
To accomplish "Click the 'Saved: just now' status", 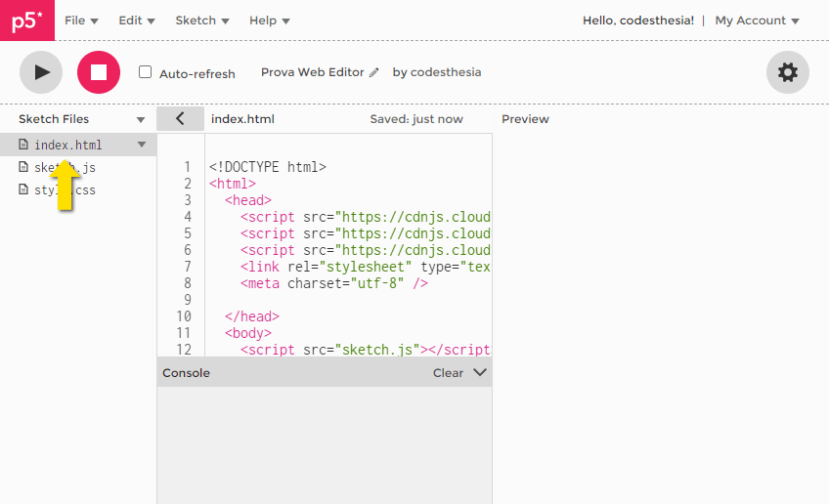I will 416,119.
